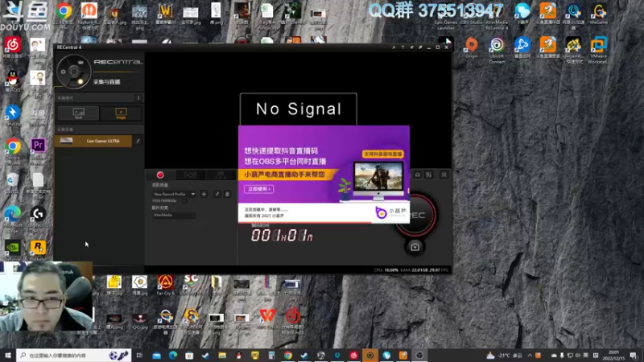644x362 pixels.
Task: Click the taskbar search box
Action: coord(74,355)
